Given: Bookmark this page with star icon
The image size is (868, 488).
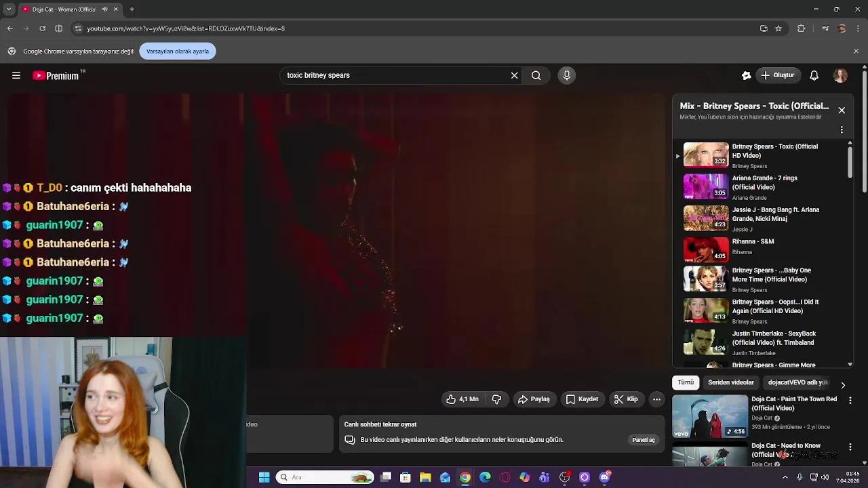Looking at the screenshot, I should click(x=778, y=28).
